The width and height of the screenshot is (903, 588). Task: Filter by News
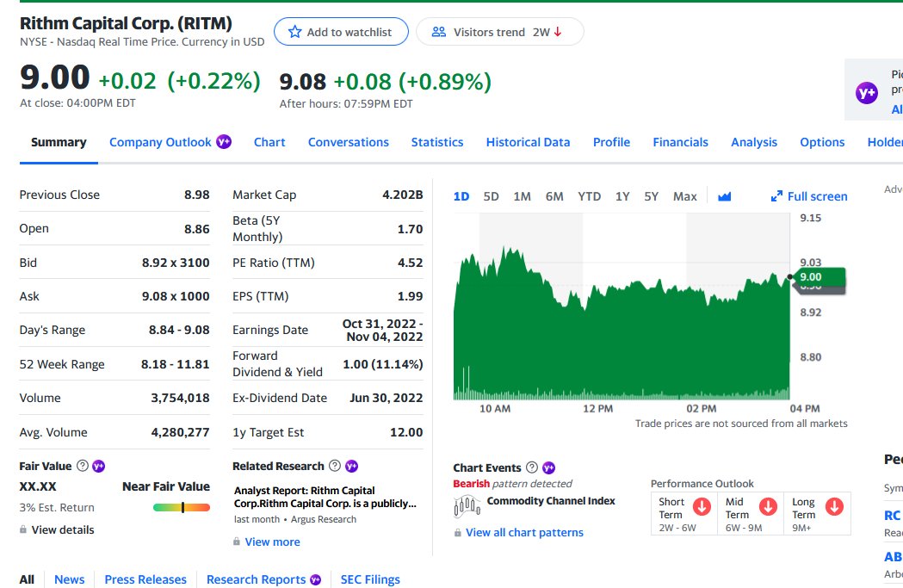click(x=69, y=579)
